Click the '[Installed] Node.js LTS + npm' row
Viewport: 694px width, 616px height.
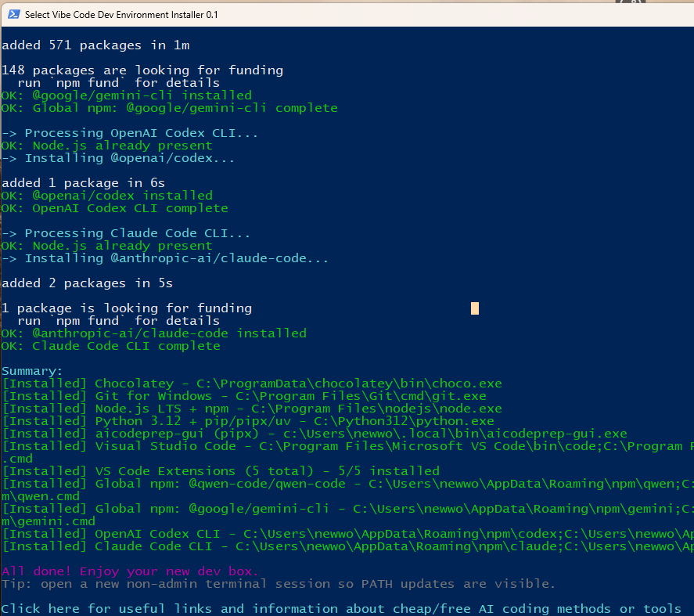[x=252, y=409]
